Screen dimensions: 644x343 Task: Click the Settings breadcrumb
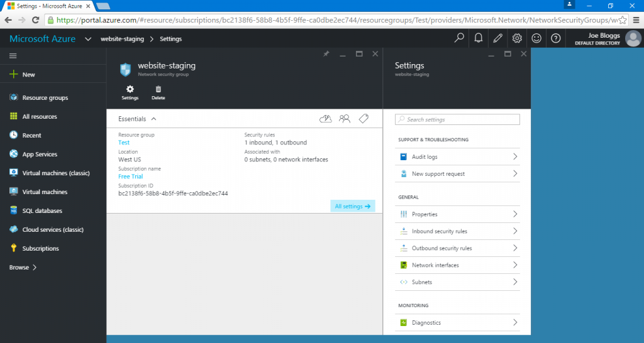point(171,39)
